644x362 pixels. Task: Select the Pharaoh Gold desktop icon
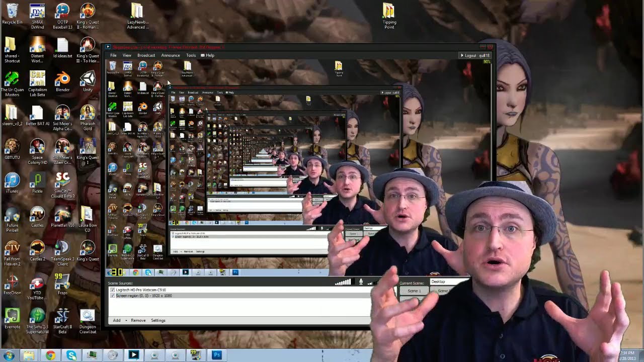(88, 118)
